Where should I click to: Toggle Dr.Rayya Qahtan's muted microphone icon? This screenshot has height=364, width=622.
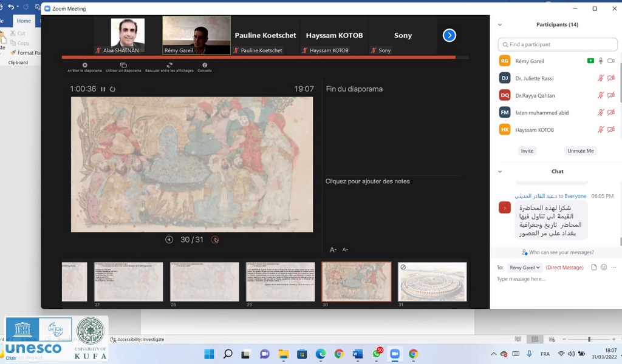[x=601, y=95]
